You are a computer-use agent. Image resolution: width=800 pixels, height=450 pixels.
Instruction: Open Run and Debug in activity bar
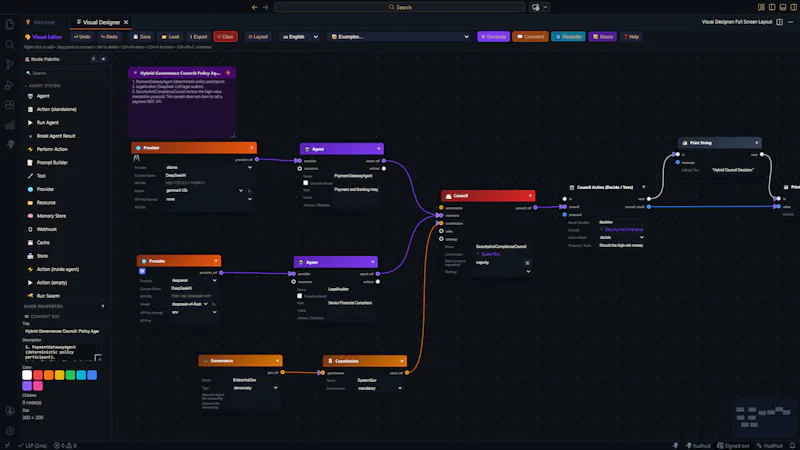(x=10, y=85)
